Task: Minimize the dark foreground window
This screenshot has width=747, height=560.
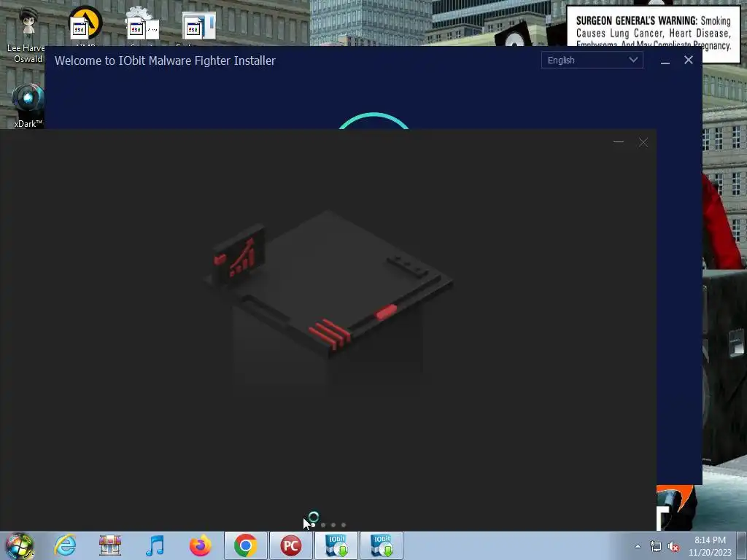Action: pos(619,142)
